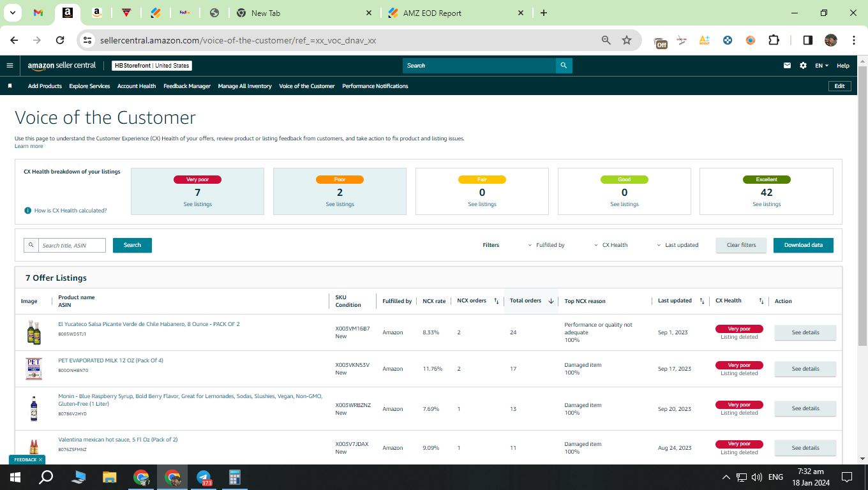
Task: Sort by Total orders arrow
Action: coord(551,301)
